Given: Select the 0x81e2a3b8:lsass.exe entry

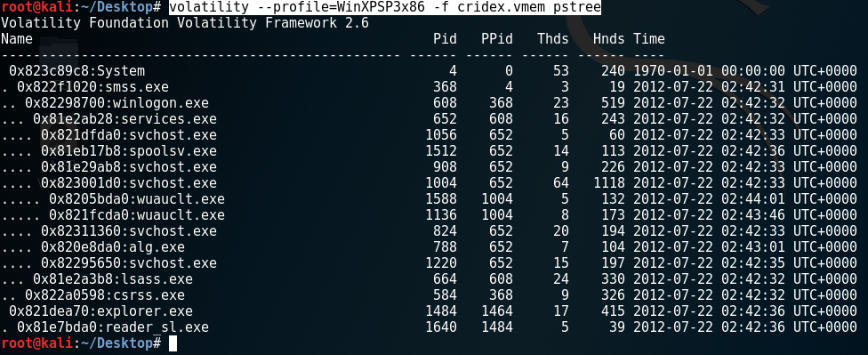Looking at the screenshot, I should coord(113,279).
